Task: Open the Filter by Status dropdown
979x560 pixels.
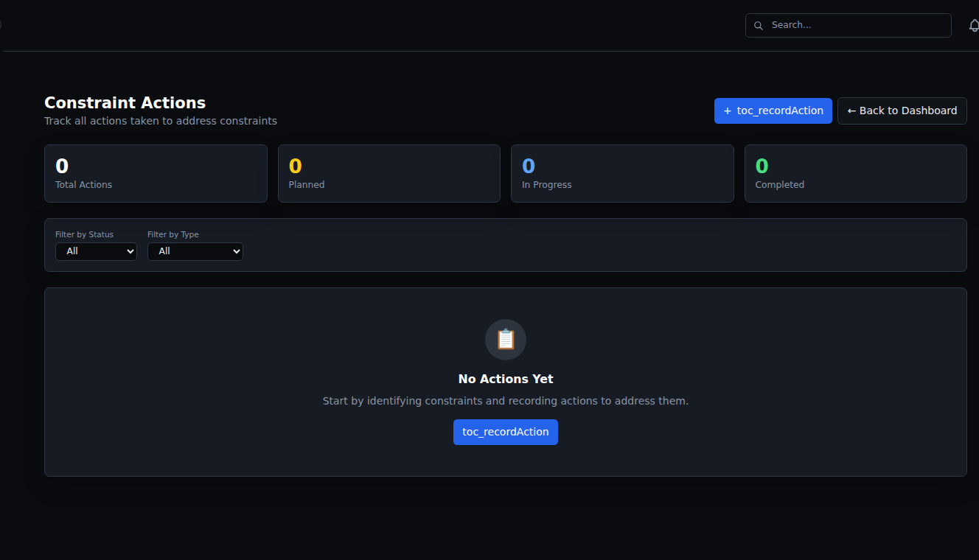Action: point(96,251)
